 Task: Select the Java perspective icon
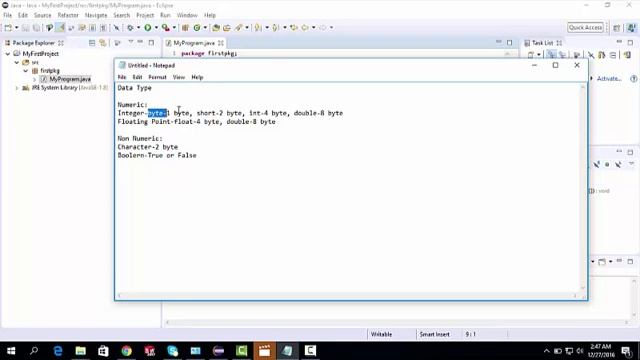point(631,28)
